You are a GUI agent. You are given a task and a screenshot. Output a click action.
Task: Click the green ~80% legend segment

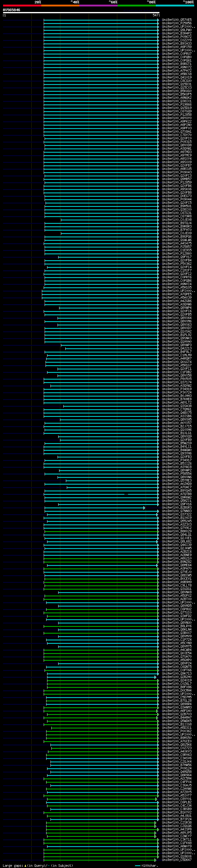pos(137,6)
